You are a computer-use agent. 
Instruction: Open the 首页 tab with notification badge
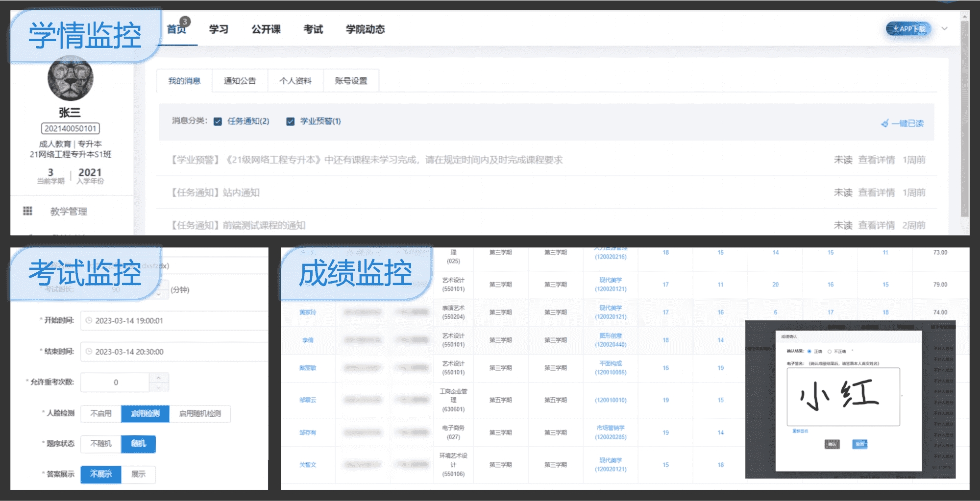176,29
